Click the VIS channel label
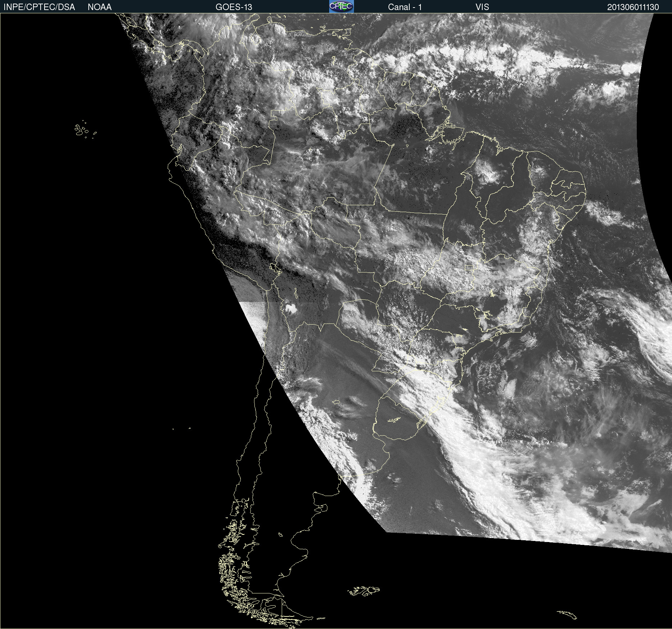 pos(482,7)
